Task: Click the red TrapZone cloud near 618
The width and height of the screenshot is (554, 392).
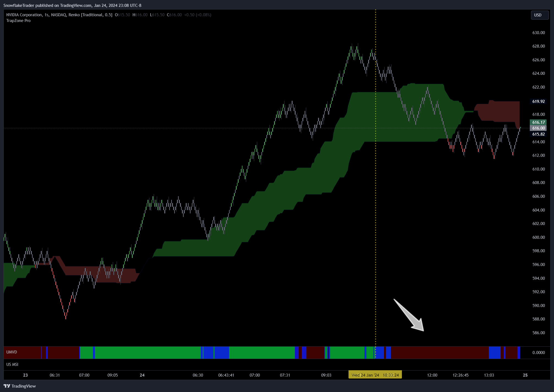Action: [498, 111]
